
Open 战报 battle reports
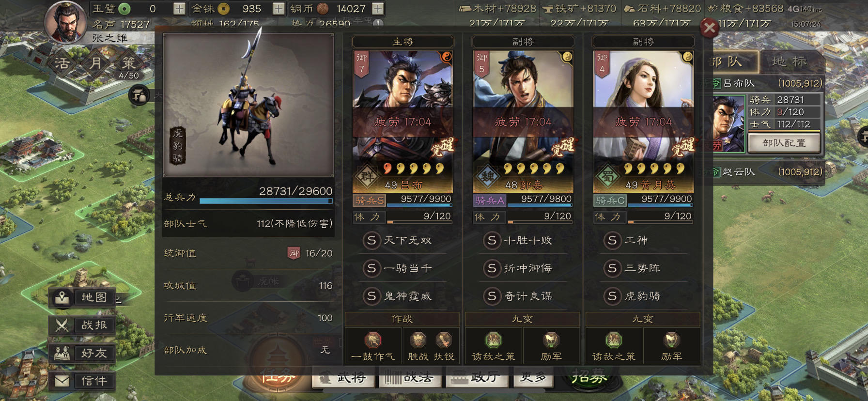(82, 325)
